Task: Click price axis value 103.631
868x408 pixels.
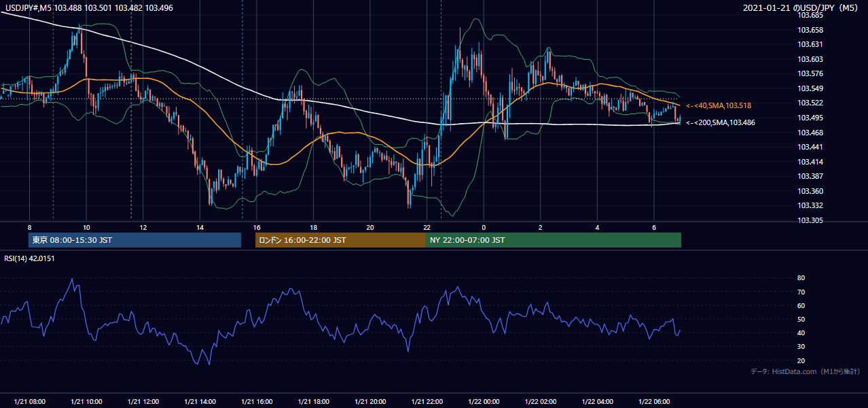Action: (x=811, y=45)
